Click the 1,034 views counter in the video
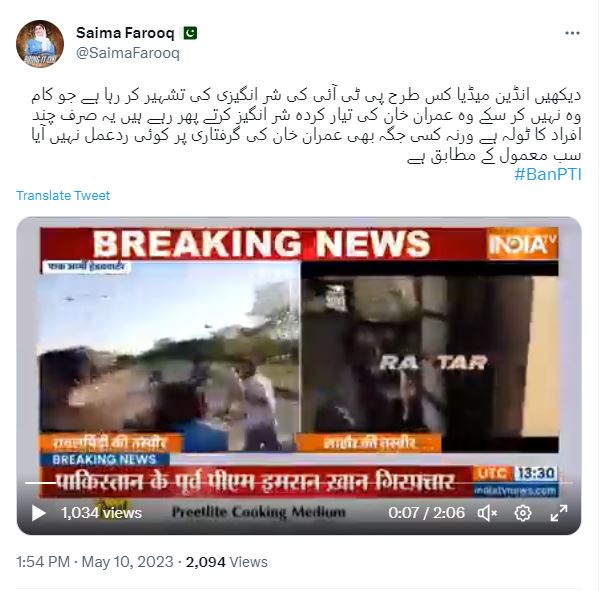Viewport: 603px width, 591px height. click(x=102, y=513)
